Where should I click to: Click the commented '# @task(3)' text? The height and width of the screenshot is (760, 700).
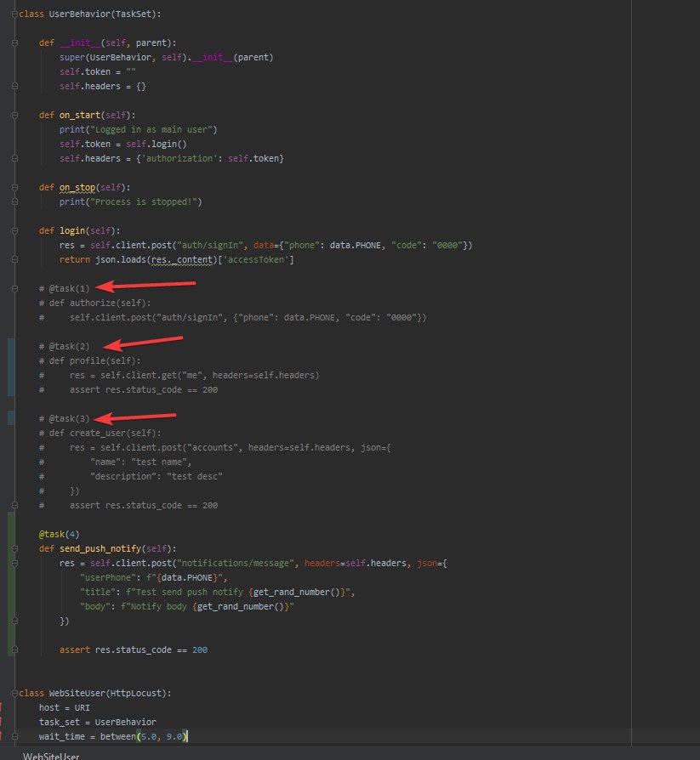[x=65, y=418]
